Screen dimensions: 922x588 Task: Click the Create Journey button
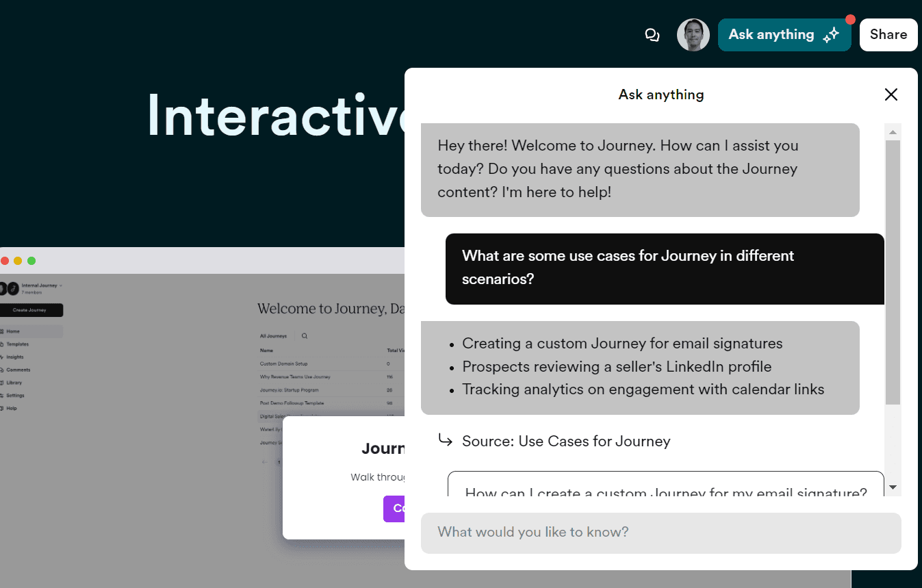tap(30, 310)
